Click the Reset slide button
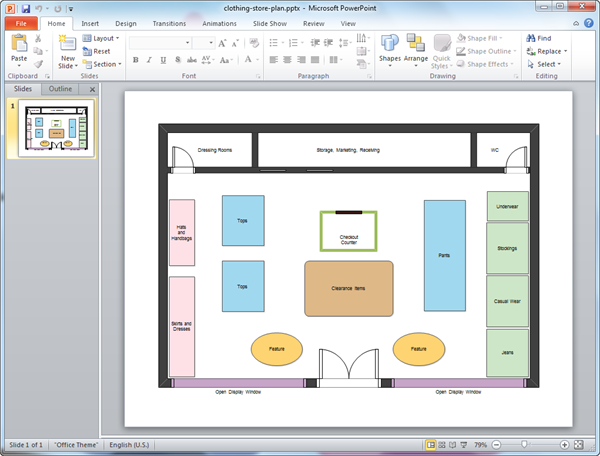 click(x=97, y=51)
